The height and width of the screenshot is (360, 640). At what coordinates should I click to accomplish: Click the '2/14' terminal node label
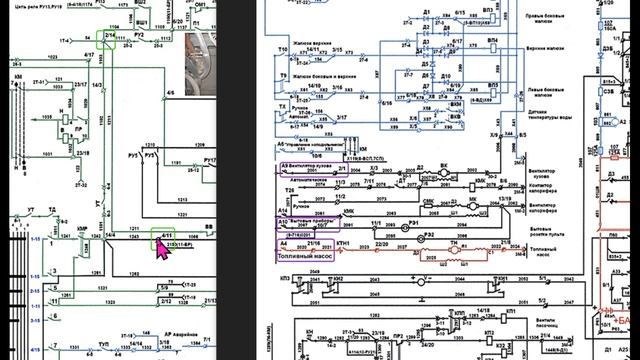tap(110, 36)
